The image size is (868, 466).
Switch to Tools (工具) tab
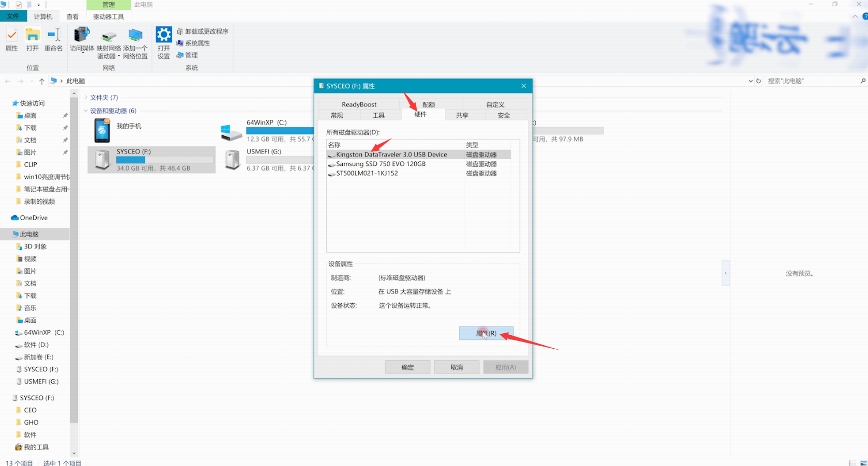coord(379,115)
